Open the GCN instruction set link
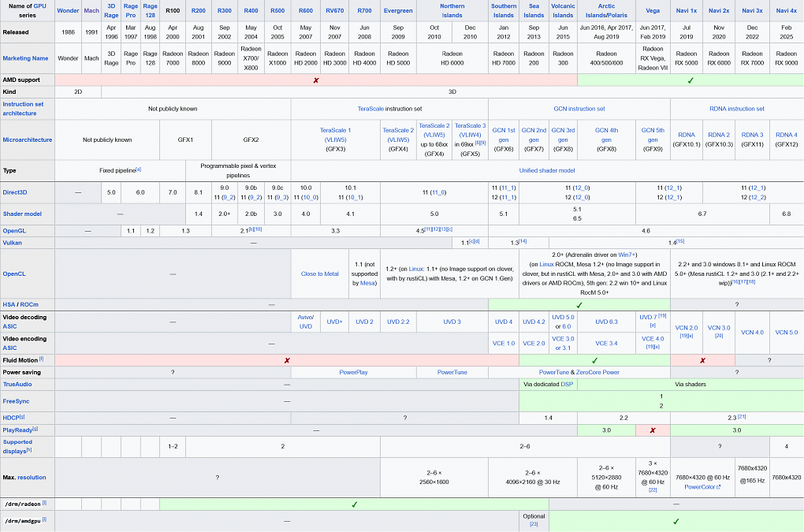 (x=579, y=109)
